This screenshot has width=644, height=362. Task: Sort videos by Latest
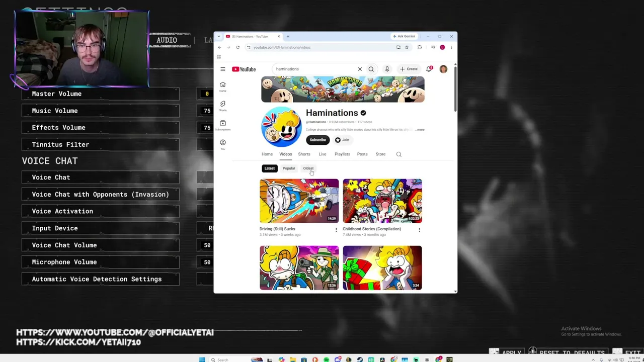tap(270, 168)
